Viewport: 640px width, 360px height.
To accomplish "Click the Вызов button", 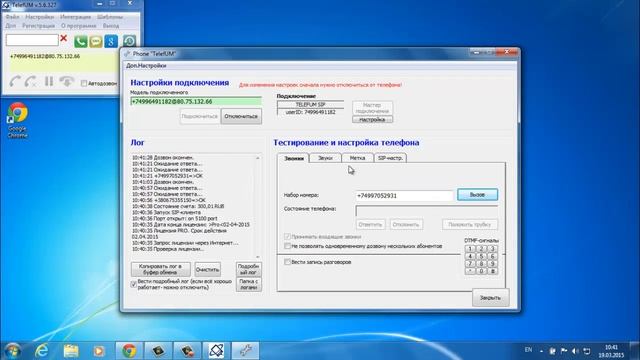I will (477, 195).
